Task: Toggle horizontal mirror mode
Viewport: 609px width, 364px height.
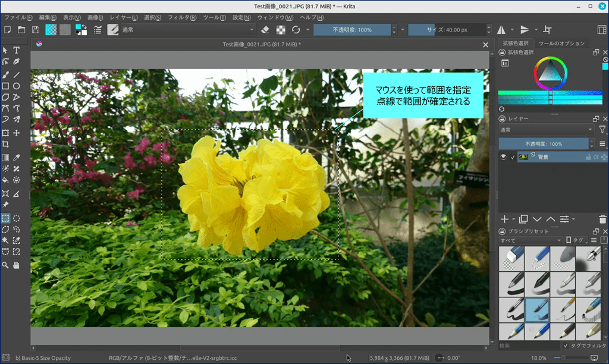Action: click(501, 30)
